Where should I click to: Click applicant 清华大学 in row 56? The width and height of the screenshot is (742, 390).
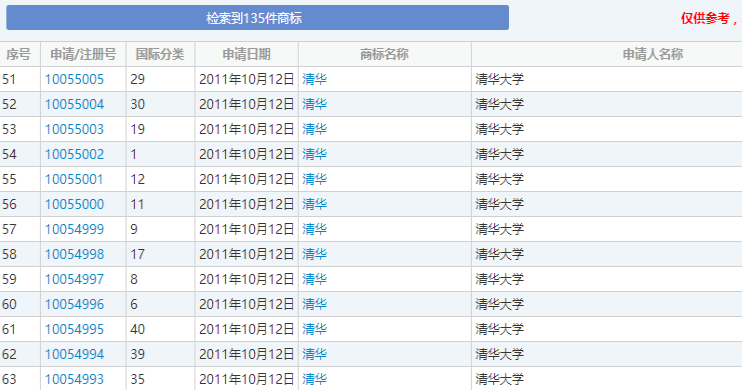click(x=500, y=204)
